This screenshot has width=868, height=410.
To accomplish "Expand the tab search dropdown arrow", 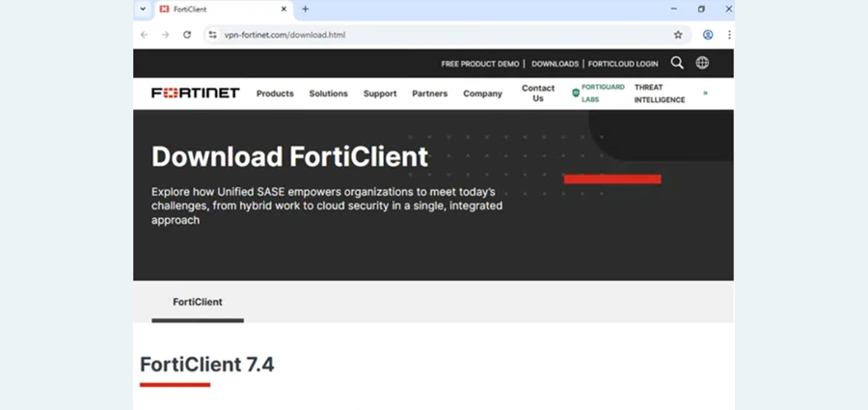I will [143, 9].
